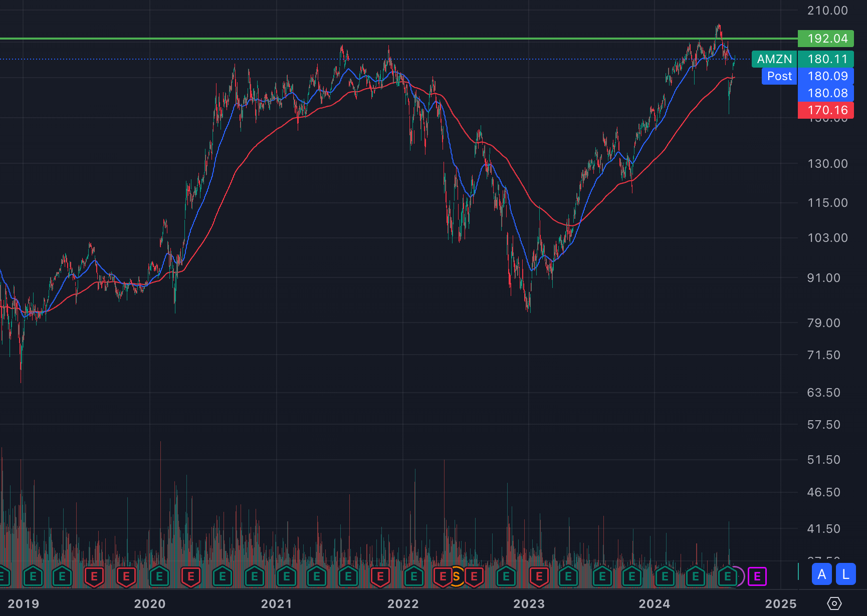Open the summer 2023 green earnings marker
The width and height of the screenshot is (867, 616).
602,576
